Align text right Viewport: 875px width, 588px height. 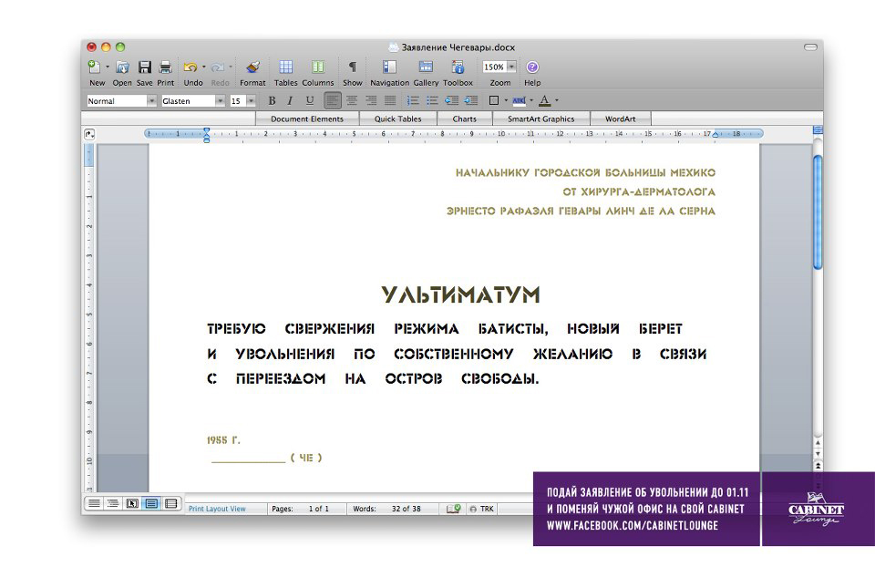coord(371,101)
